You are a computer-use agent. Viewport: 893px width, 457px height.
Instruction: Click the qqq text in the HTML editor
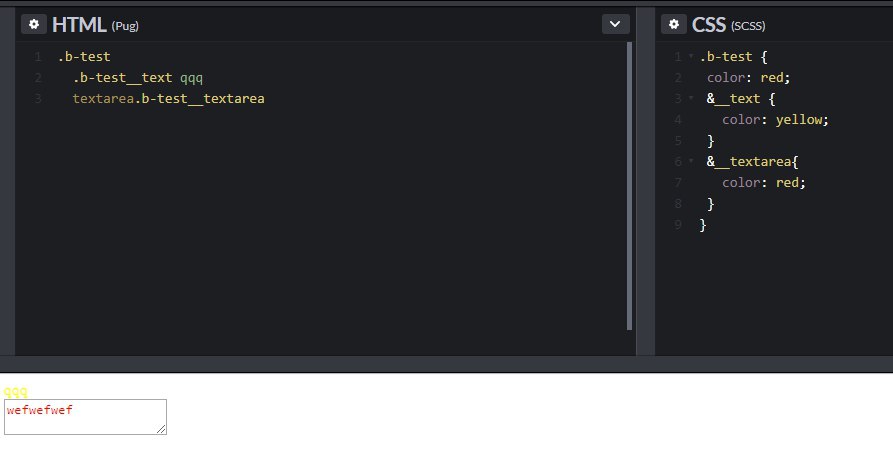(x=191, y=78)
